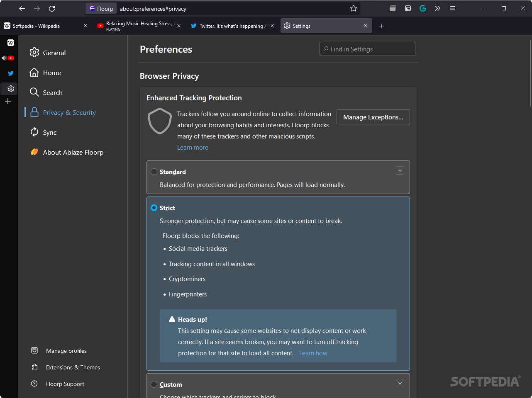This screenshot has width=532, height=398.
Task: Open Extensions & Themes
Action: click(66, 367)
